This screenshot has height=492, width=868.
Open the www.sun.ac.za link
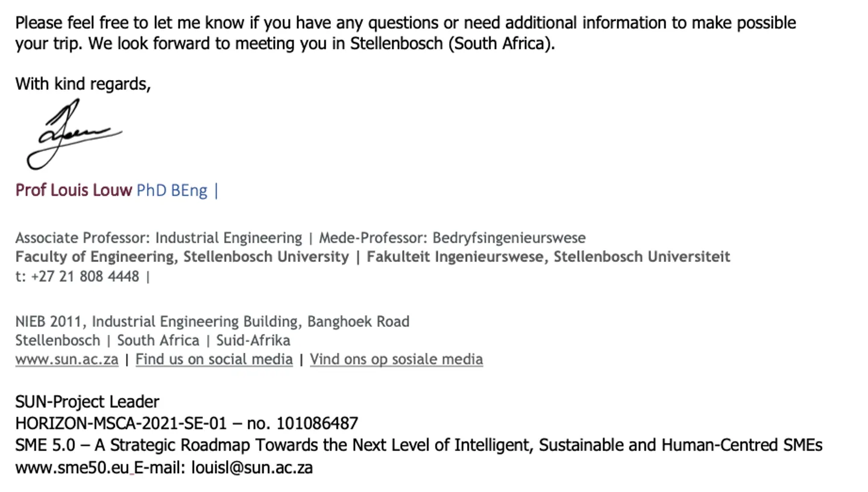click(67, 360)
